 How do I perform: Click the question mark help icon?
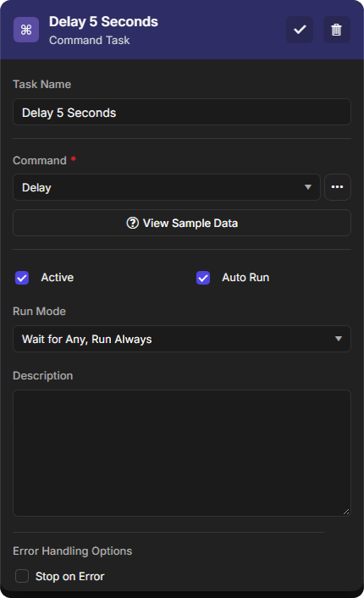tap(132, 223)
